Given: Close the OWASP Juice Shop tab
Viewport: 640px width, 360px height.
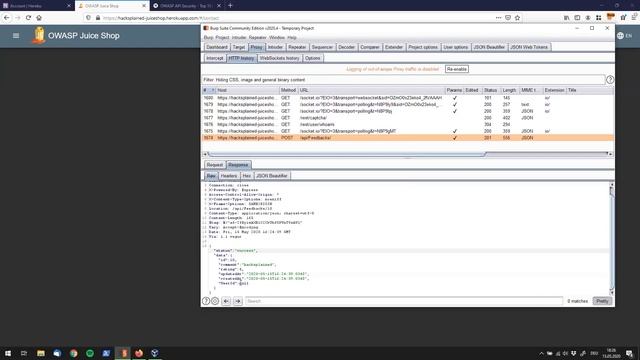Looking at the screenshot, I should (x=144, y=6).
